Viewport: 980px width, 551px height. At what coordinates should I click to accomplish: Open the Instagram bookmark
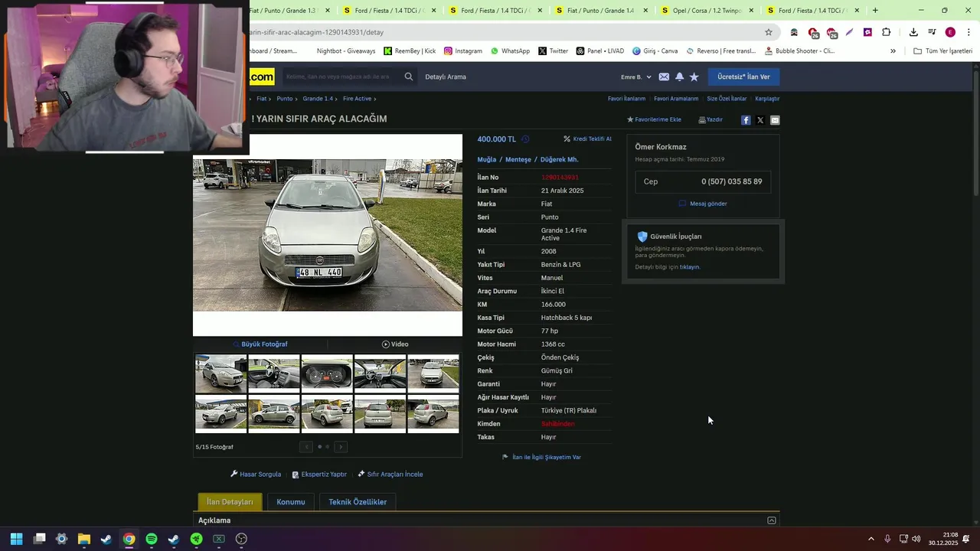(x=462, y=51)
